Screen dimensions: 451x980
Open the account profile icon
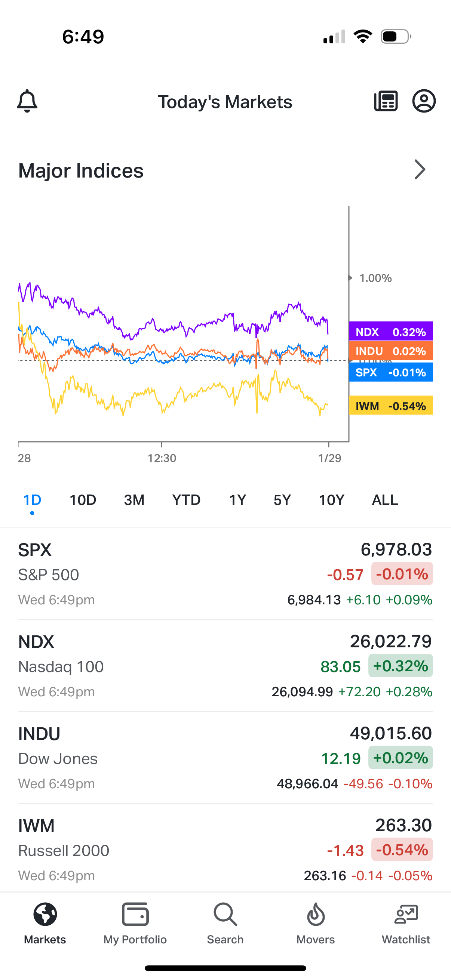(x=424, y=101)
